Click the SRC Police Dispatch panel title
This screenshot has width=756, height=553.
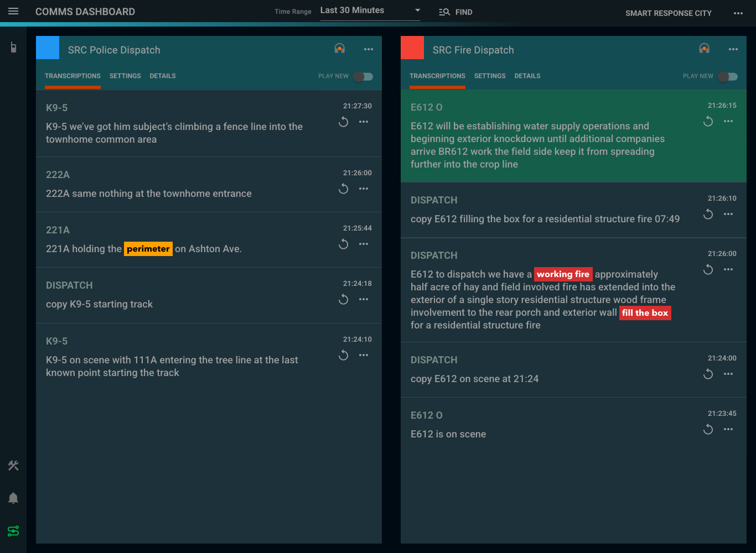tap(114, 50)
